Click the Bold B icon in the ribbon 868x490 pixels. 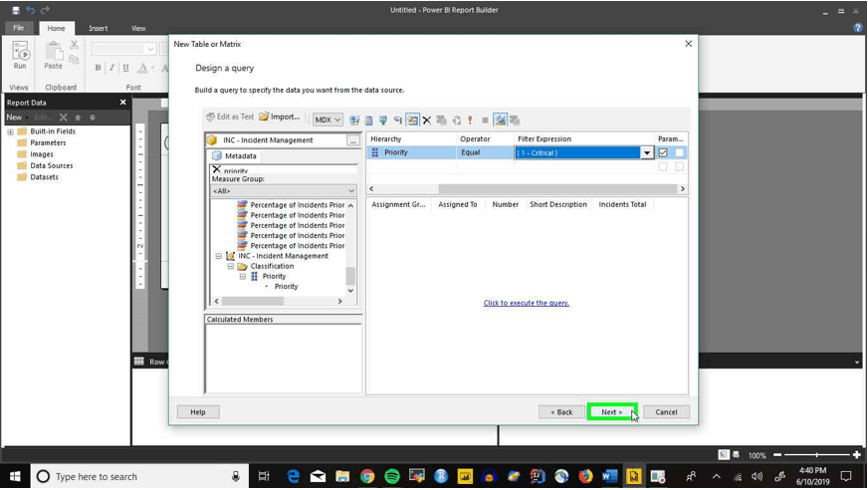click(98, 68)
